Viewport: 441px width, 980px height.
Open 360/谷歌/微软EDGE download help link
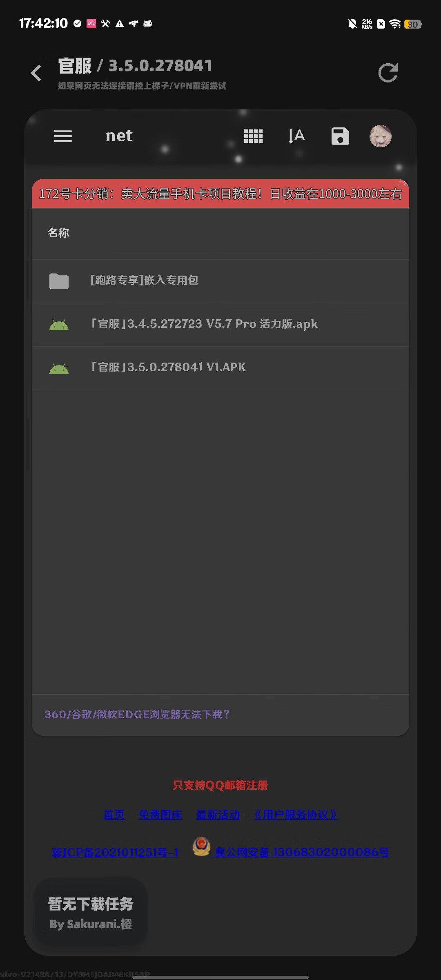[x=137, y=714]
